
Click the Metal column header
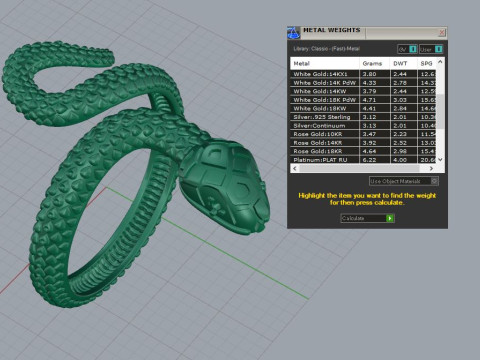(325, 63)
